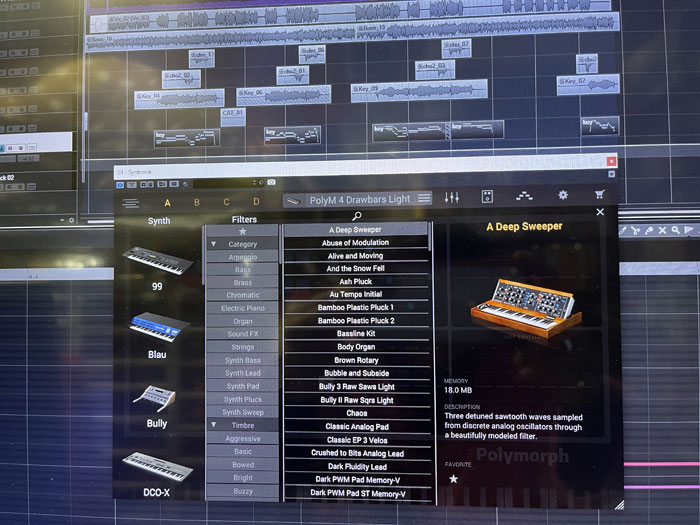
Task: Select the Chaos preset
Action: pos(357,413)
